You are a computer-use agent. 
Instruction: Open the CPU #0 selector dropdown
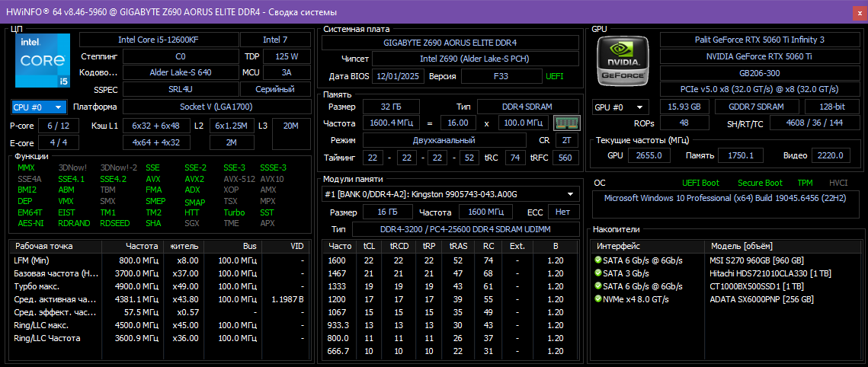[x=39, y=107]
